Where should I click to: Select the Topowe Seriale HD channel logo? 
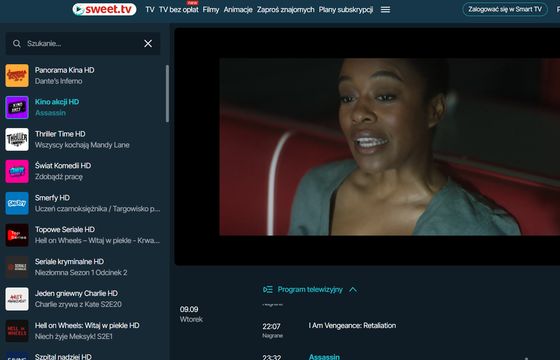(x=17, y=235)
